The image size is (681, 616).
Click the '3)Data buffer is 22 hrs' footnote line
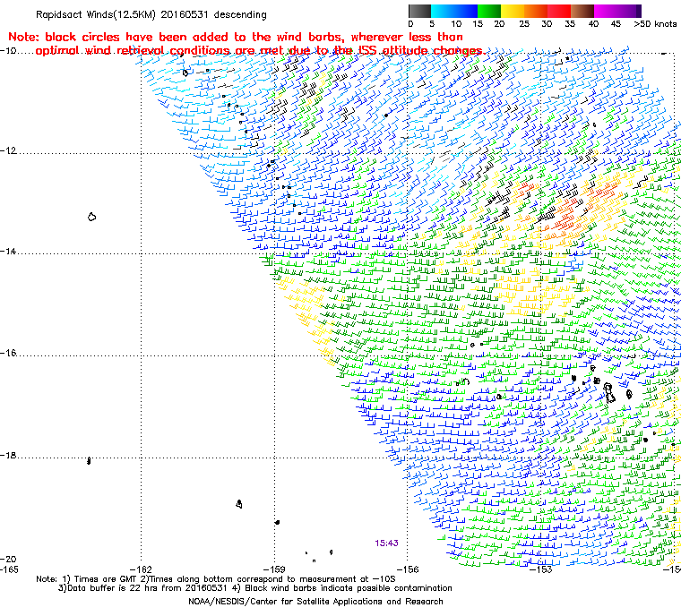point(255,588)
